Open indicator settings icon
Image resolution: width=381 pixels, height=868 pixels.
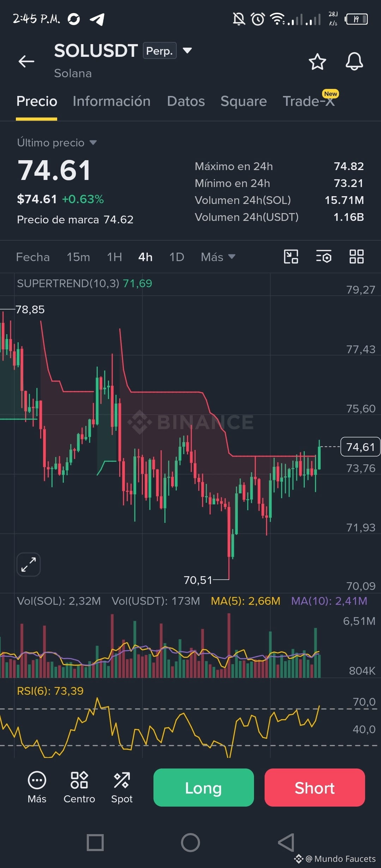click(x=323, y=257)
